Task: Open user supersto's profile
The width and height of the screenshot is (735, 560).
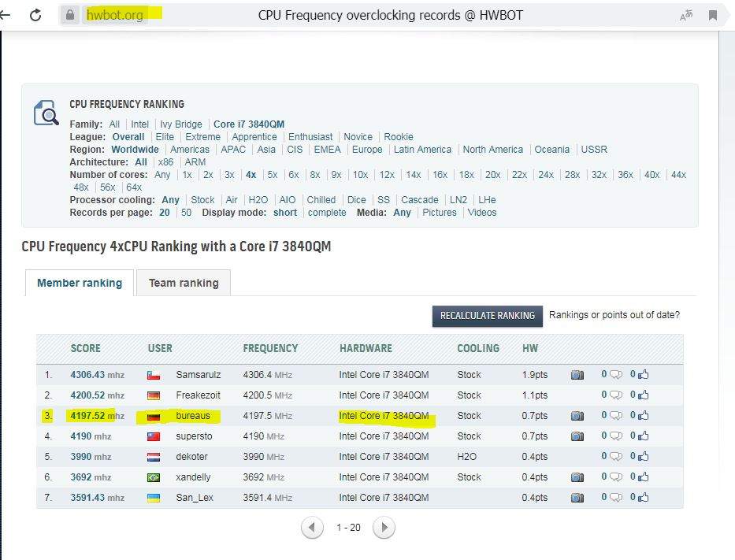Action: [x=194, y=436]
